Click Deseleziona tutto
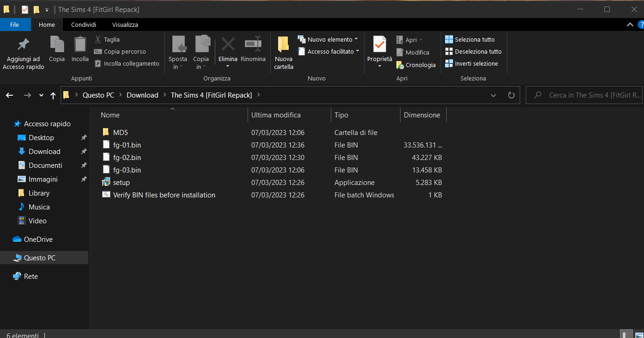 coord(473,51)
